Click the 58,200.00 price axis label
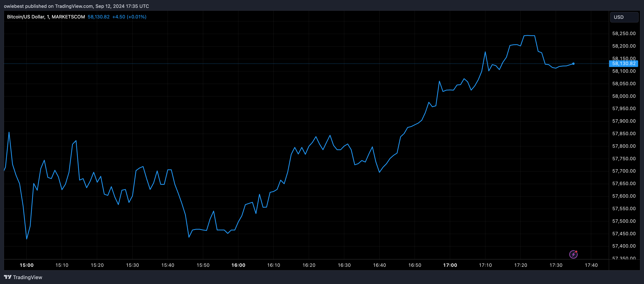The height and width of the screenshot is (284, 644). 624,46
